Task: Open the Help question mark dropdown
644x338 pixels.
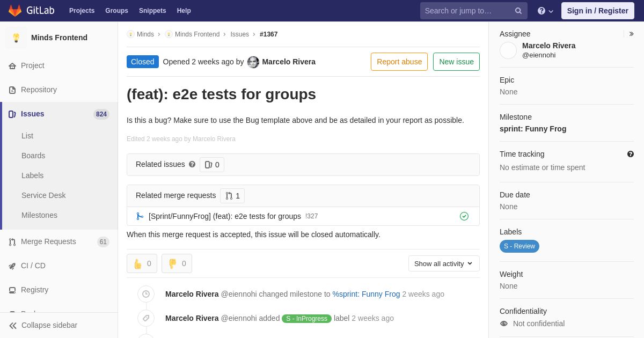Action: (545, 11)
